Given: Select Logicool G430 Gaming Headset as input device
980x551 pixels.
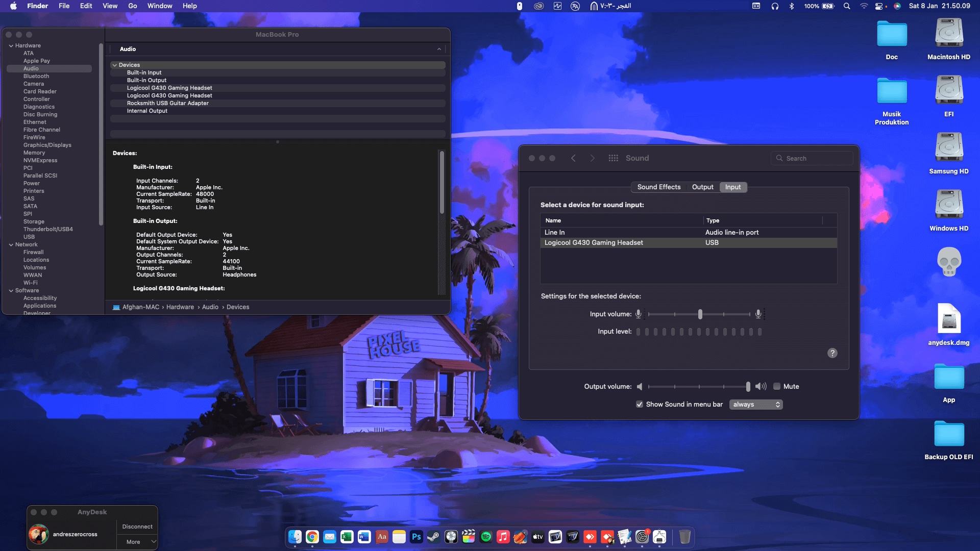Looking at the screenshot, I should (594, 242).
